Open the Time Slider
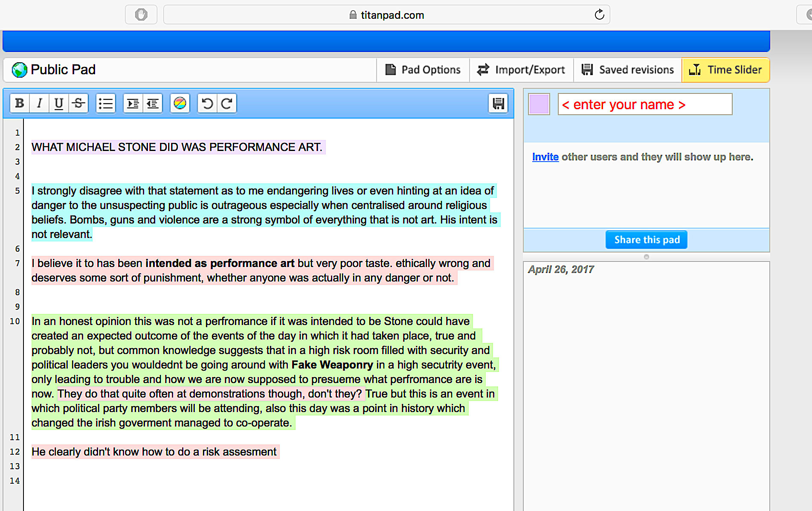812x511 pixels. [x=726, y=70]
